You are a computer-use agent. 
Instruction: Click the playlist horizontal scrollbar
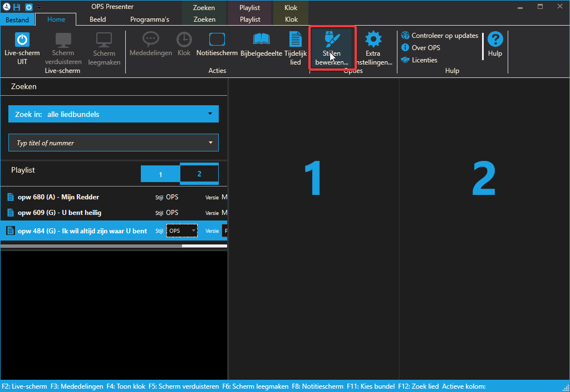114,246
